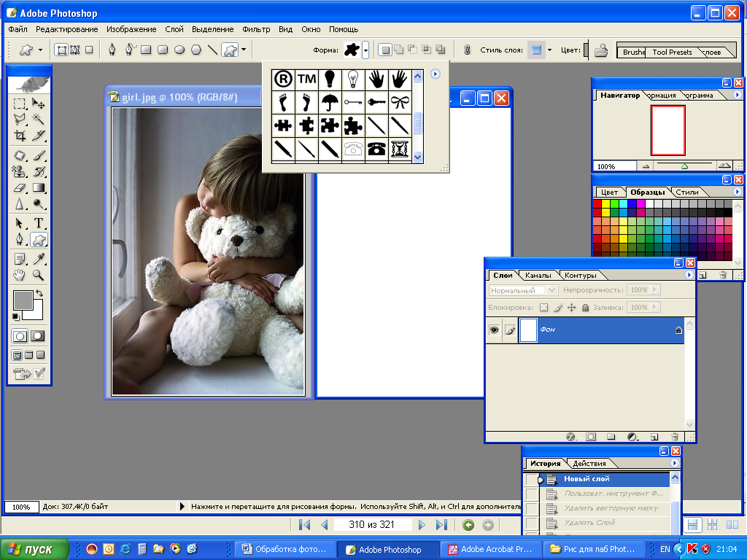Select the Clone Stamp tool
Image resolution: width=747 pixels, height=560 pixels.
tap(20, 171)
